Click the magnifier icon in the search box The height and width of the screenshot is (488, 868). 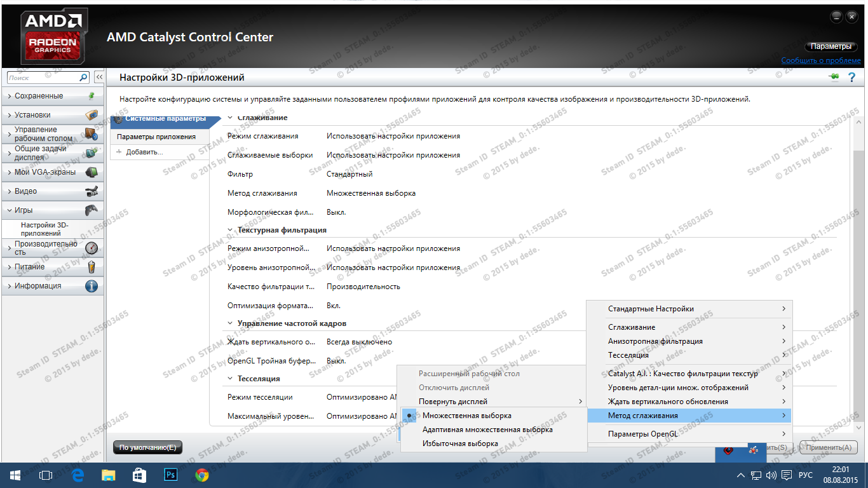[x=83, y=78]
